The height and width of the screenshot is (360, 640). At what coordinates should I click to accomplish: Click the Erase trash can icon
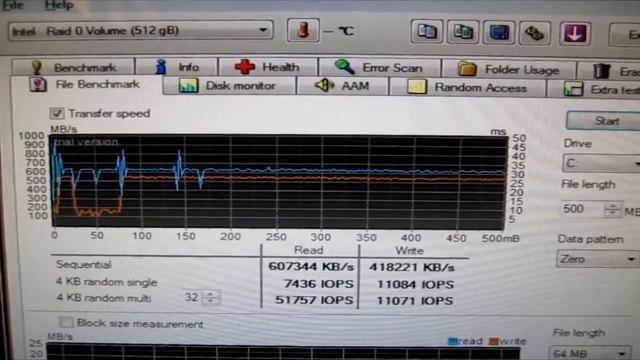tap(602, 71)
